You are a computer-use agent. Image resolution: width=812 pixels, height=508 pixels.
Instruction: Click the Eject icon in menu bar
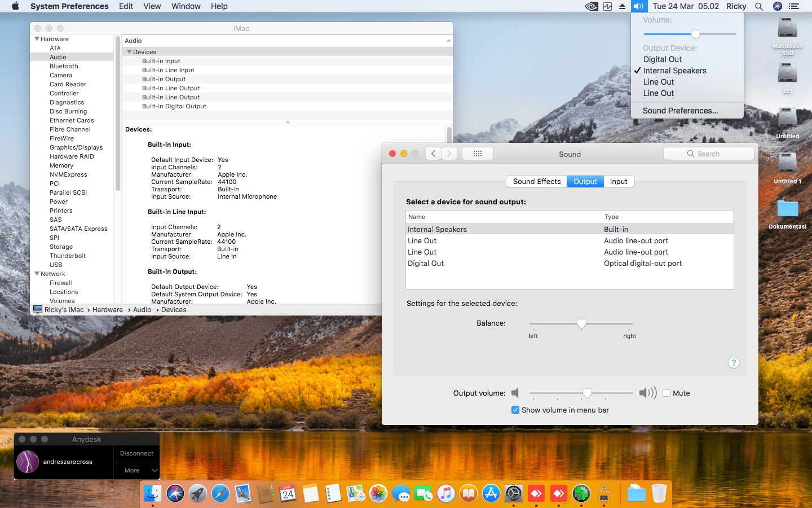tap(622, 6)
